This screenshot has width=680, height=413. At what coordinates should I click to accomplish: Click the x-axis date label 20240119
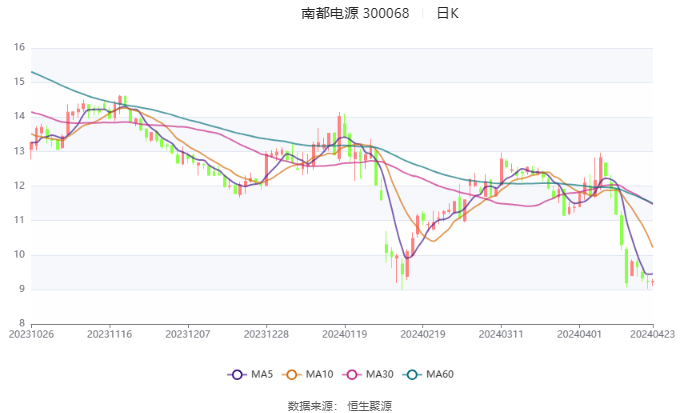tap(344, 334)
